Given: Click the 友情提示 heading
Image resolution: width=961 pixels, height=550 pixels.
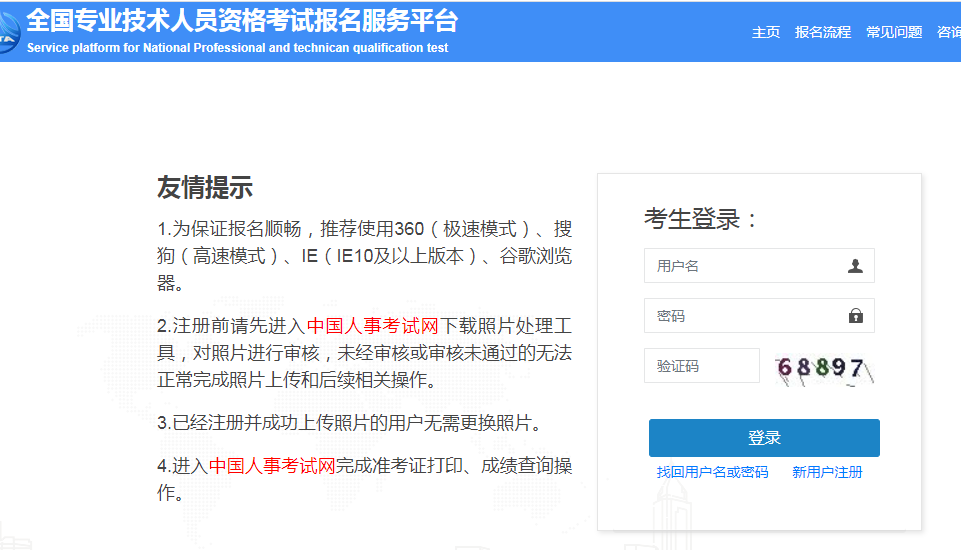Looking at the screenshot, I should click(x=205, y=188).
